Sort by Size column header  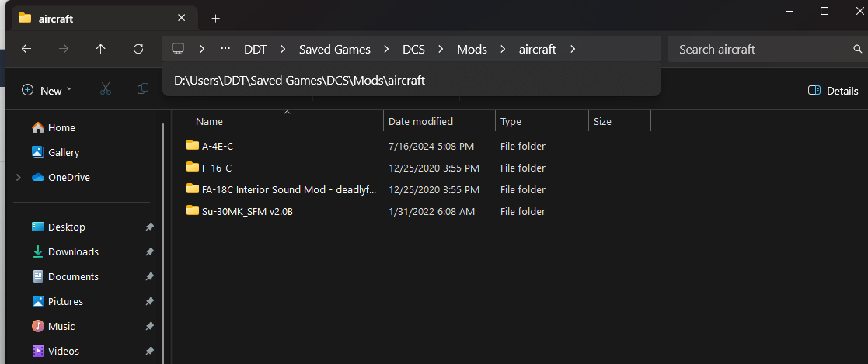click(x=602, y=122)
